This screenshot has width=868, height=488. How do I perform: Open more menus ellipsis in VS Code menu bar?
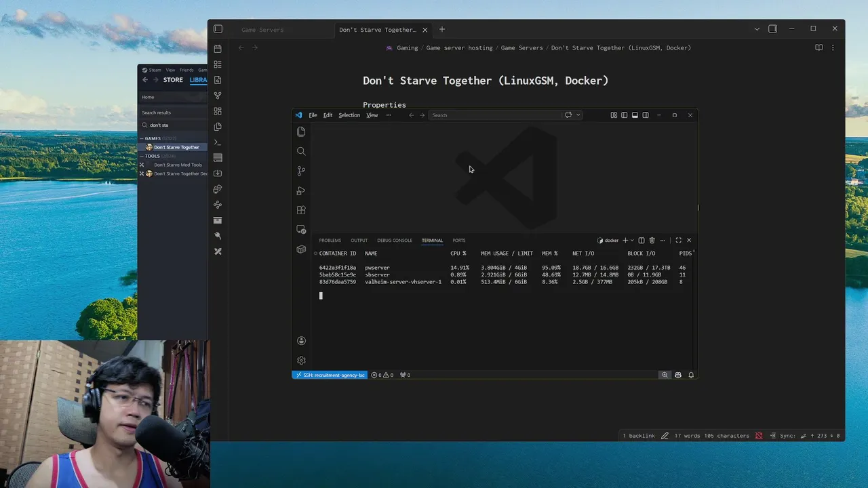[x=389, y=115]
